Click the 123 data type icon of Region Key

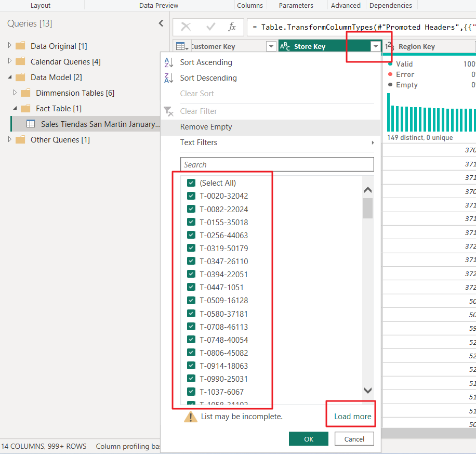coord(389,46)
